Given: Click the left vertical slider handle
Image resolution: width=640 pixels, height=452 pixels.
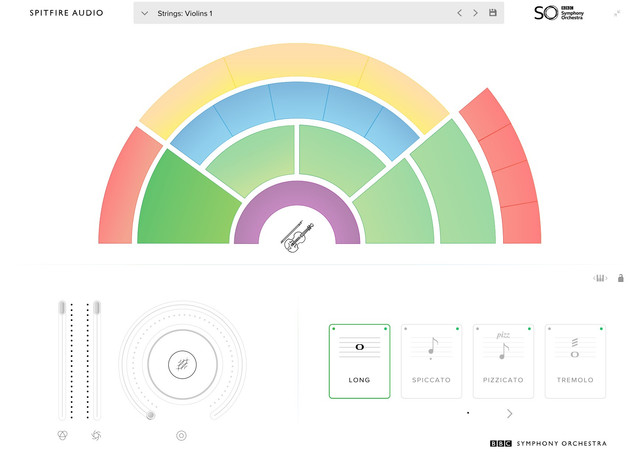Looking at the screenshot, I should (x=62, y=307).
